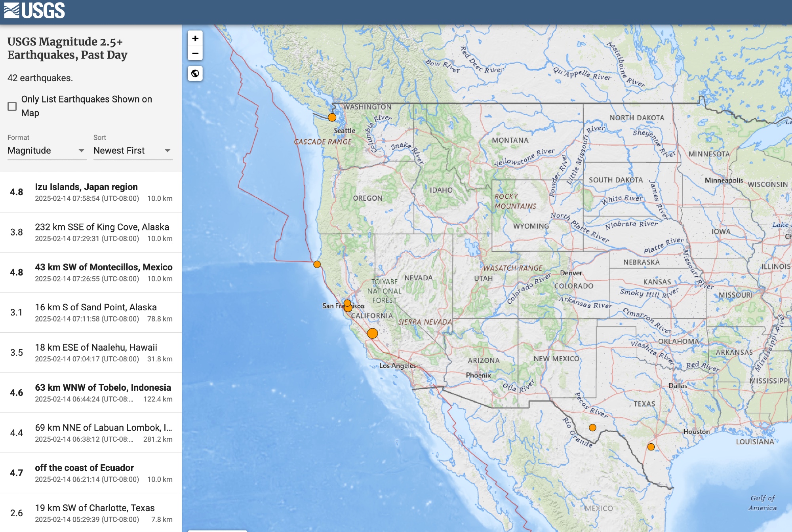Viewport: 792px width, 532px height.
Task: Select the earthquake marker near Seattle
Action: [x=332, y=117]
